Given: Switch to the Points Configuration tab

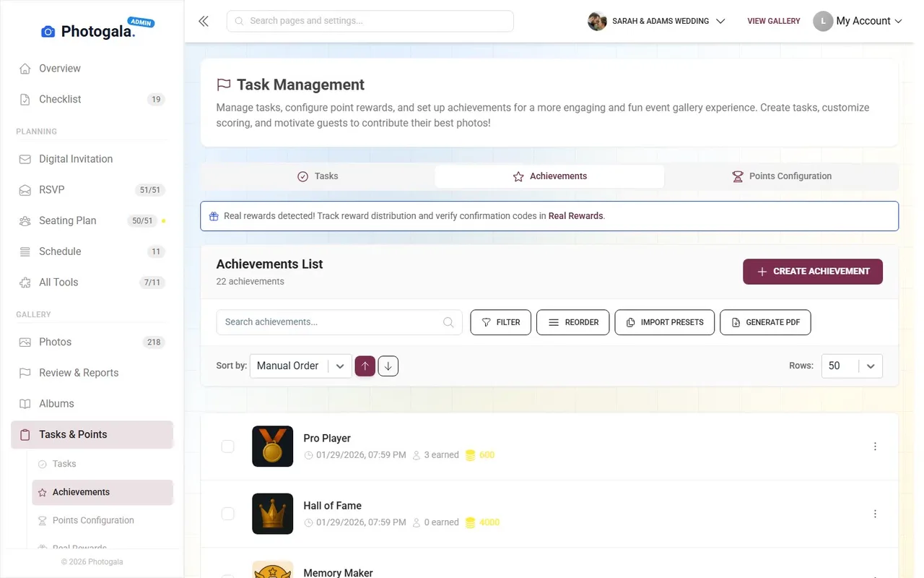Looking at the screenshot, I should pos(781,176).
